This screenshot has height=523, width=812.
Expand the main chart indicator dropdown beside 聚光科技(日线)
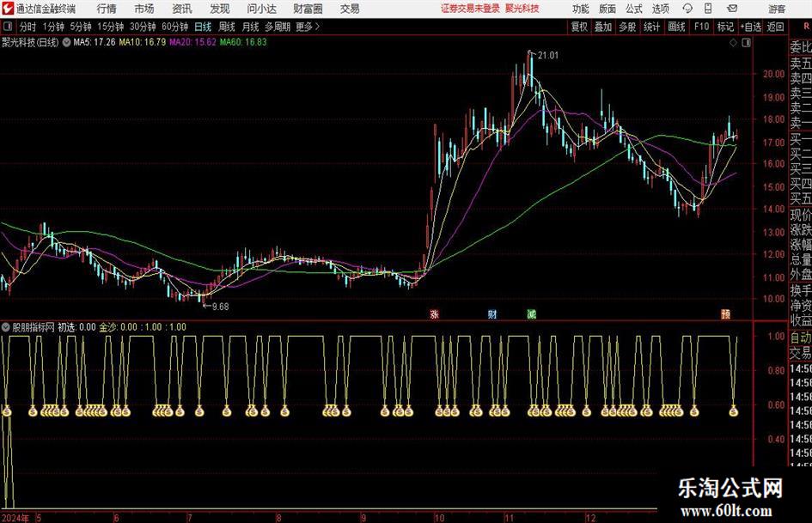coord(66,42)
